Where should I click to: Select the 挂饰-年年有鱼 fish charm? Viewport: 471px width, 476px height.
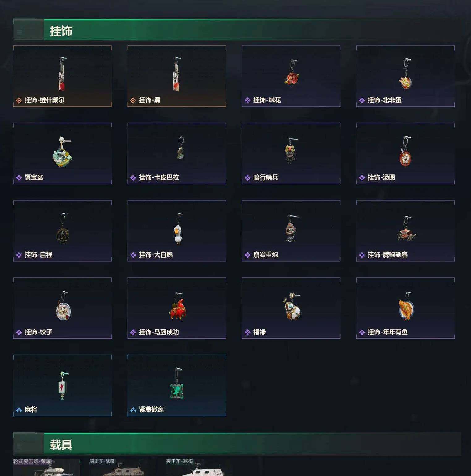pos(406,306)
